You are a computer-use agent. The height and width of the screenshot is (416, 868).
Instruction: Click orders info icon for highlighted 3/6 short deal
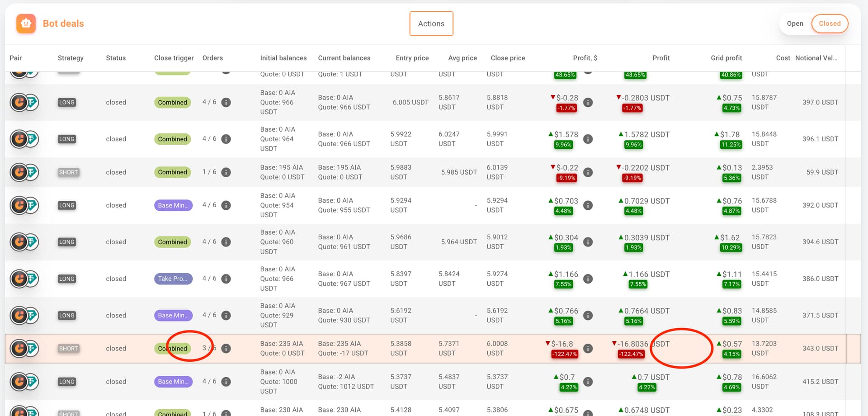tap(226, 349)
